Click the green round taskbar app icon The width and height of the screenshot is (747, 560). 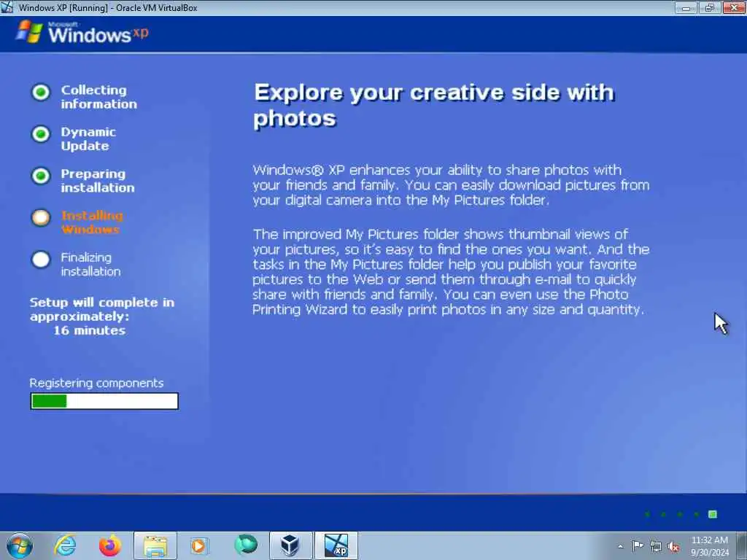pos(246,545)
